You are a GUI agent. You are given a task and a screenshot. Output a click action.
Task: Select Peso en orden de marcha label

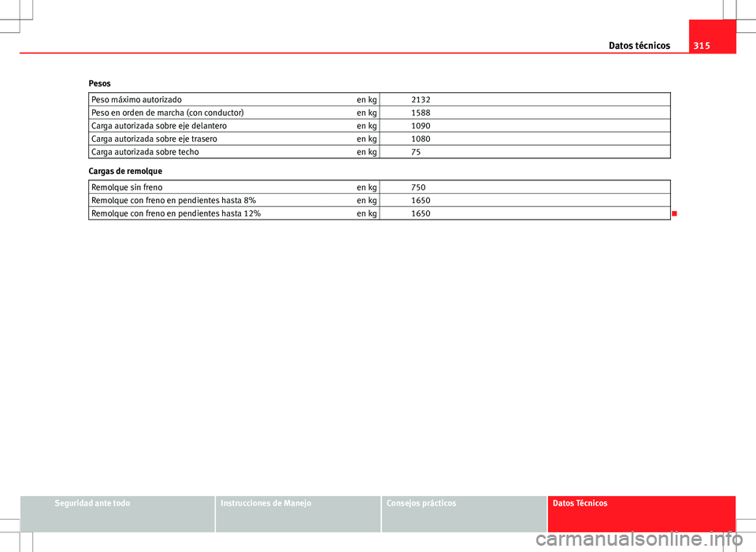[x=167, y=113]
